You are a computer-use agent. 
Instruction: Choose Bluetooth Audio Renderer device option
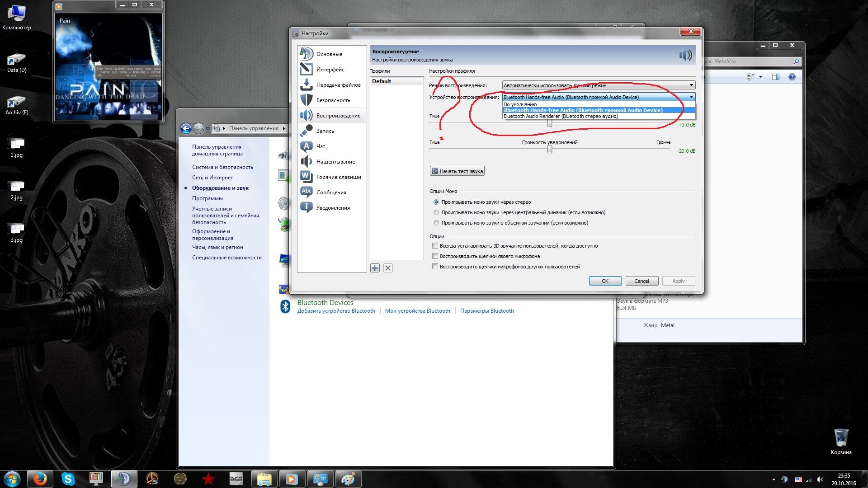(599, 116)
